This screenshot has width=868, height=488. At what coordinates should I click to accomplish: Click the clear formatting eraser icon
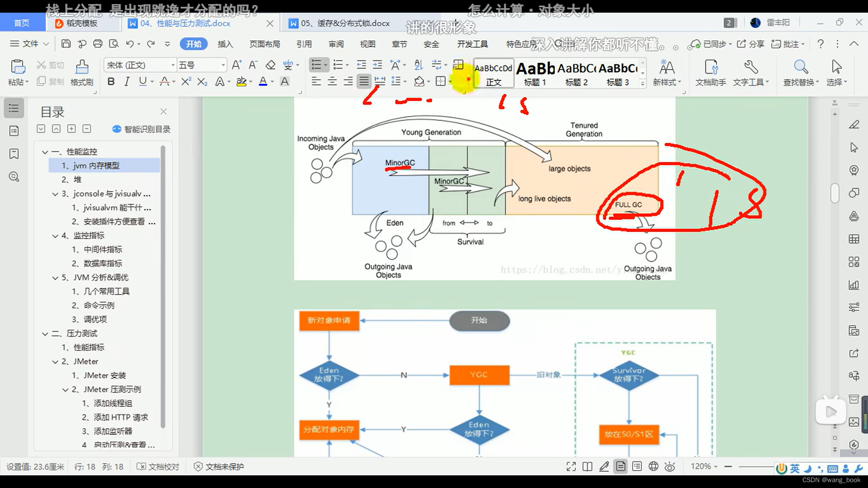point(270,65)
